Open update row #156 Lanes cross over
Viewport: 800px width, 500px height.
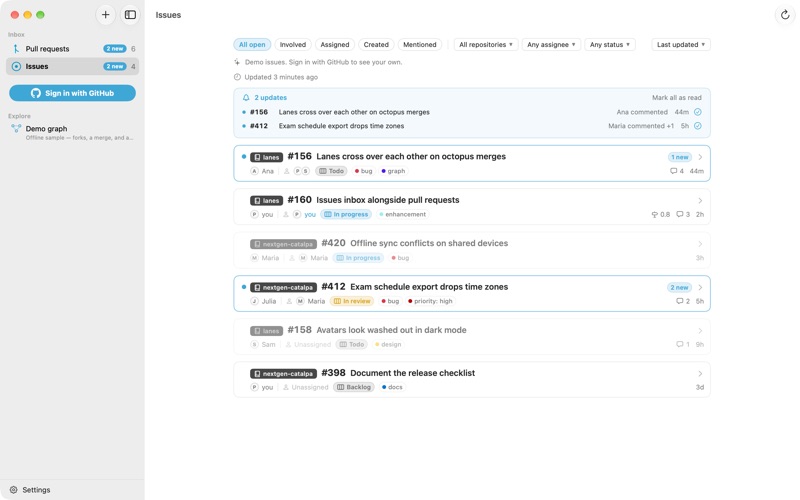pyautogui.click(x=472, y=112)
